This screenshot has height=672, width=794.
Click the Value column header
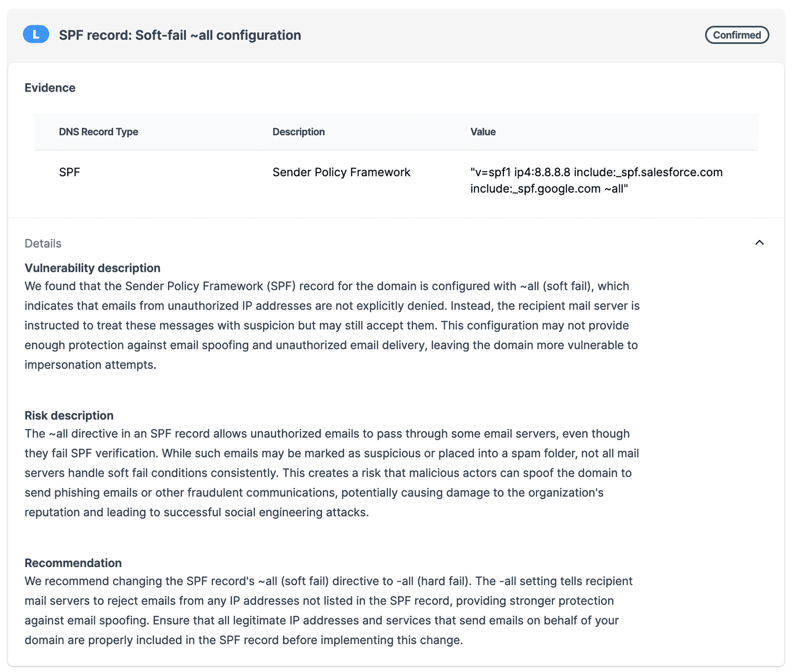[x=483, y=132]
